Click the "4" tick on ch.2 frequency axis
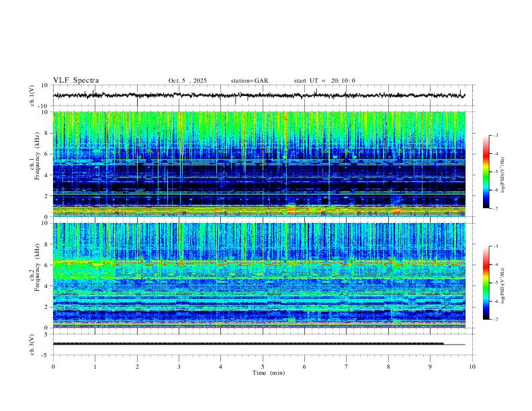Screen dimensions: 532x411 [x=46, y=286]
